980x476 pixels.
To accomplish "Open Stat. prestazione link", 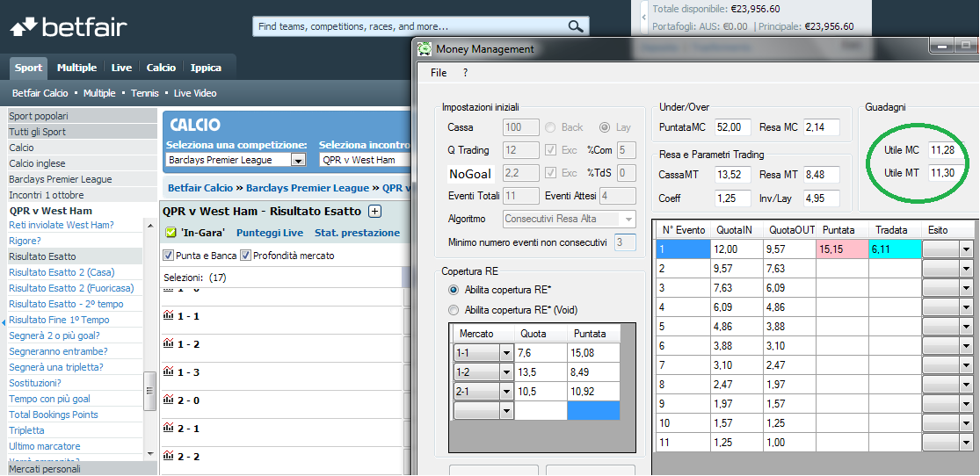I will click(x=357, y=233).
